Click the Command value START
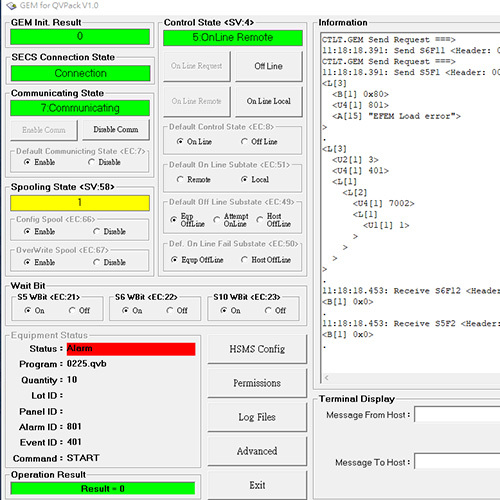Viewport: 500px width, 500px height. pos(83,458)
